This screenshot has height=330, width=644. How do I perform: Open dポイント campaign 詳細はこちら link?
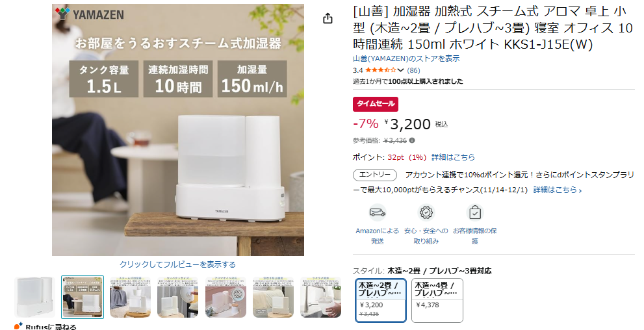point(558,190)
